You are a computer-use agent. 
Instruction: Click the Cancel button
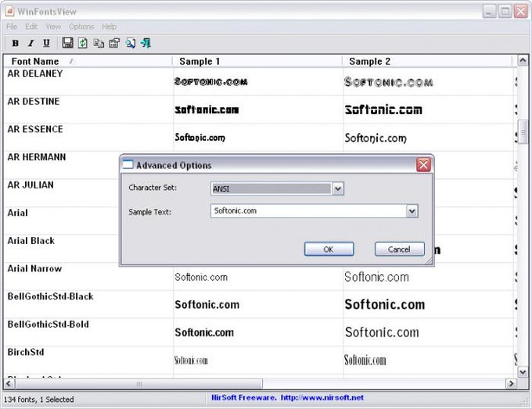(x=399, y=249)
